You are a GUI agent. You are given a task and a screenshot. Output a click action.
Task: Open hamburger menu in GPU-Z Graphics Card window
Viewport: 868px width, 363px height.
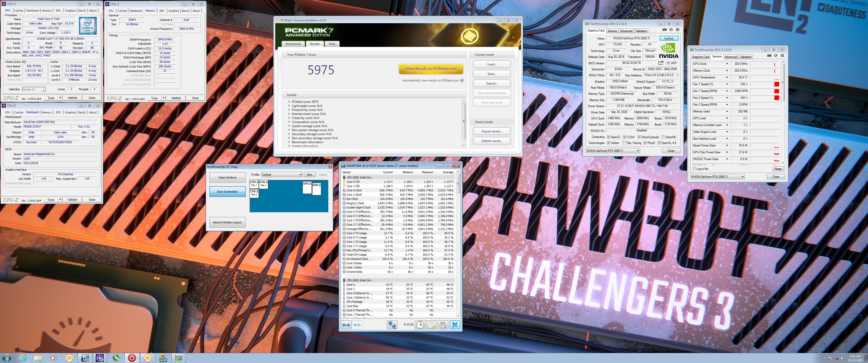[x=677, y=30]
